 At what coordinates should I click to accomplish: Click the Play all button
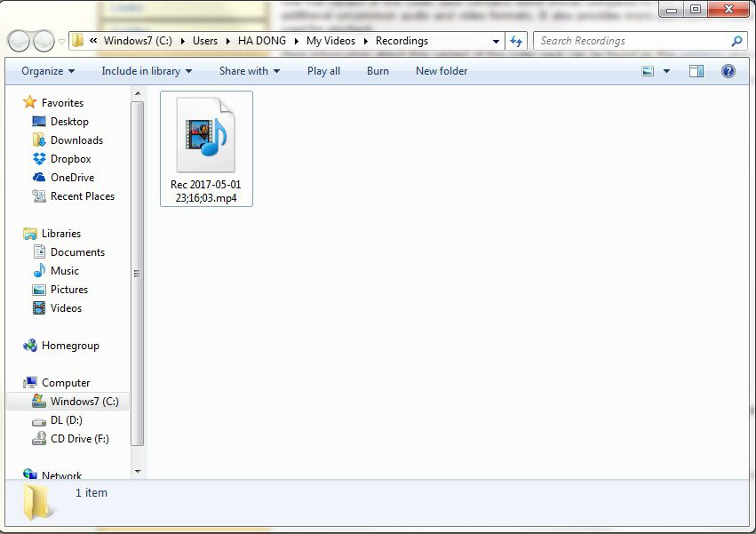pos(323,71)
